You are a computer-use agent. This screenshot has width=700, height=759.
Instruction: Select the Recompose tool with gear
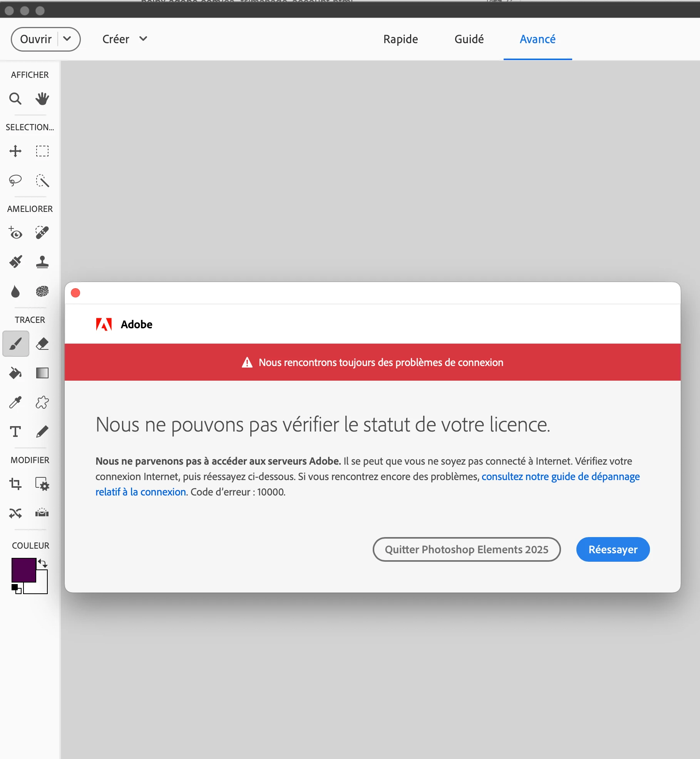click(x=42, y=484)
